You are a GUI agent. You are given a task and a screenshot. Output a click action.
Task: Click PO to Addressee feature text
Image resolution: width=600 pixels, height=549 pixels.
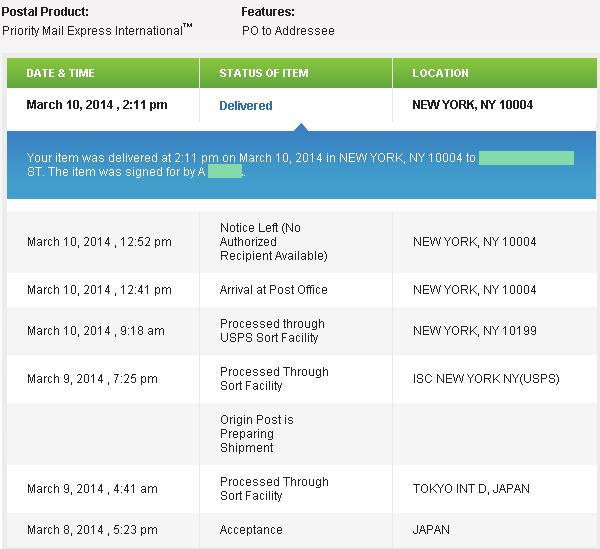[288, 31]
